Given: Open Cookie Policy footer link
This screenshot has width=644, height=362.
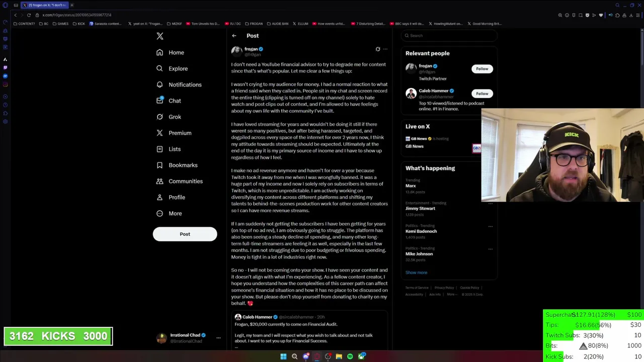Looking at the screenshot, I should pyautogui.click(x=469, y=288).
